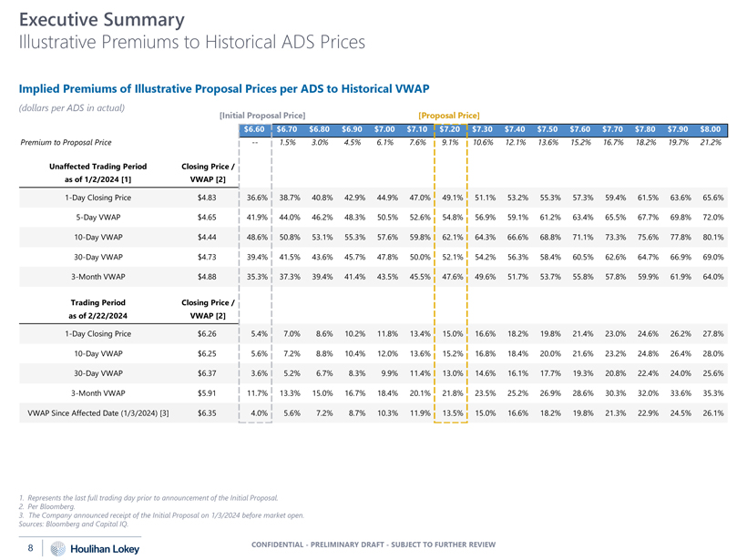Image resolution: width=747 pixels, height=560 pixels.
Task: Click the [Initial Proposal Price] gray label
Action: 262,116
